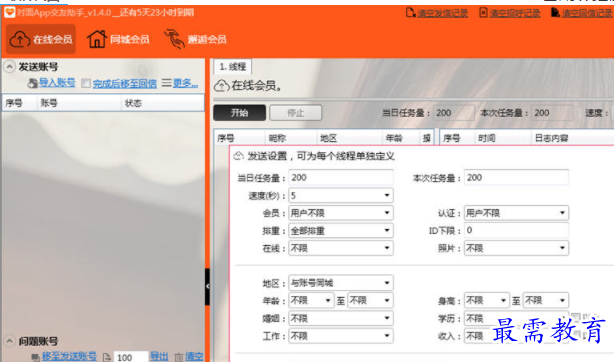Image resolution: width=614 pixels, height=362 pixels.
Task: Collapse the 问题账号 section
Action: [9, 341]
